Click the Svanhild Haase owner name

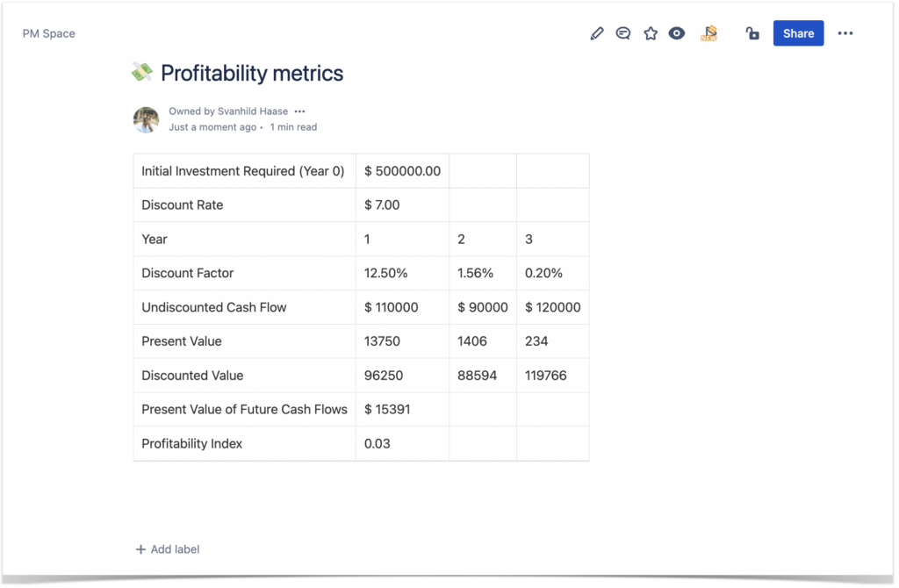(x=253, y=111)
